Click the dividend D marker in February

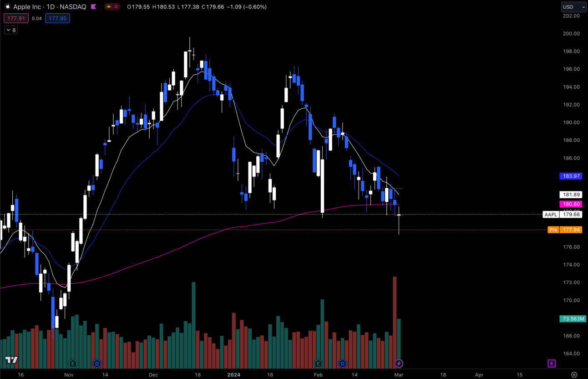343,364
